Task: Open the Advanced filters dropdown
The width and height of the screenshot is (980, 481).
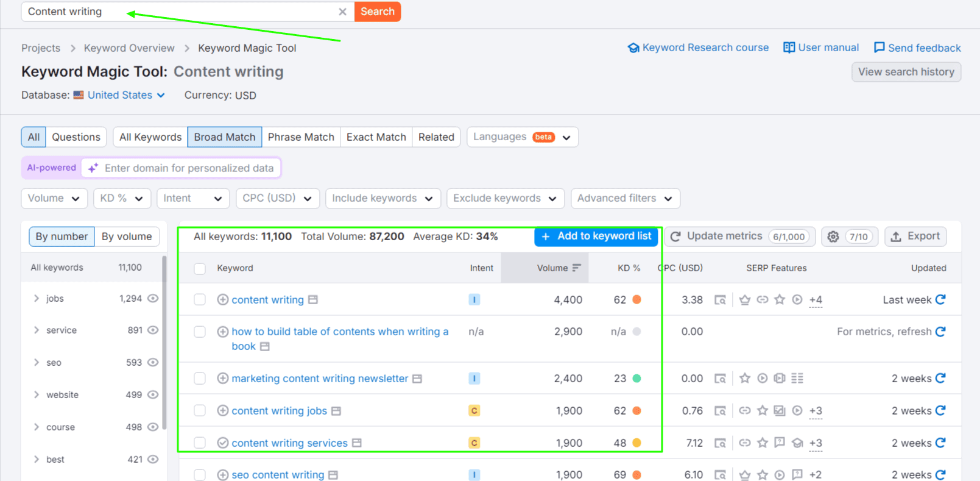Action: click(626, 198)
